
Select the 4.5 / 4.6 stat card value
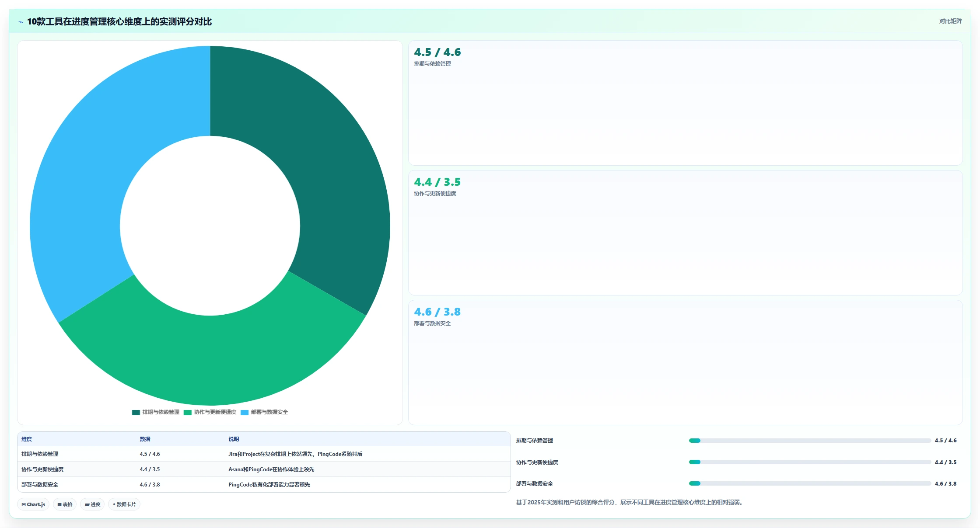[x=437, y=52]
